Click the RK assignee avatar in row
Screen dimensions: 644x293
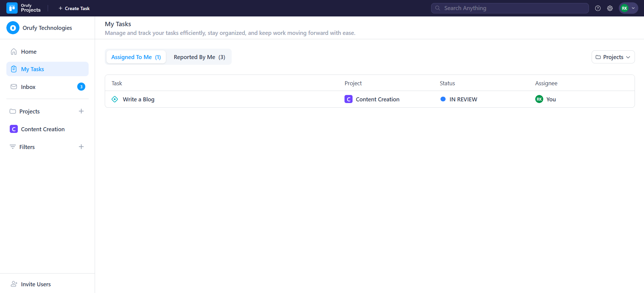(539, 99)
